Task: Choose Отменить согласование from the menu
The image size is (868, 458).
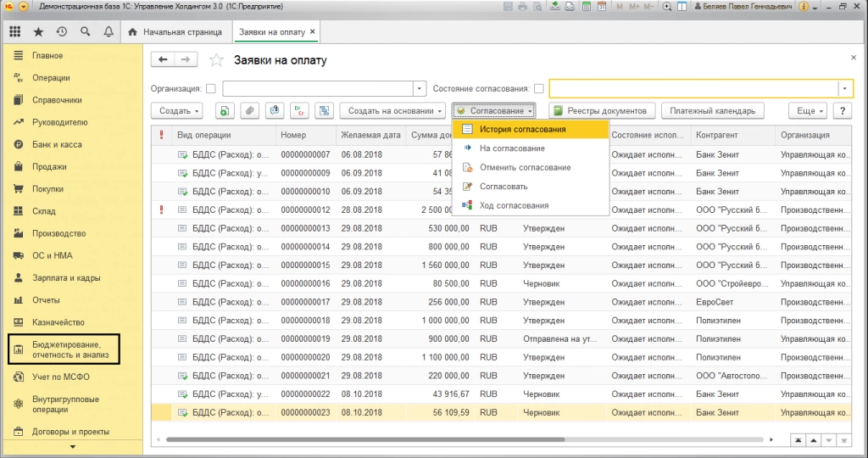Action: coord(525,167)
